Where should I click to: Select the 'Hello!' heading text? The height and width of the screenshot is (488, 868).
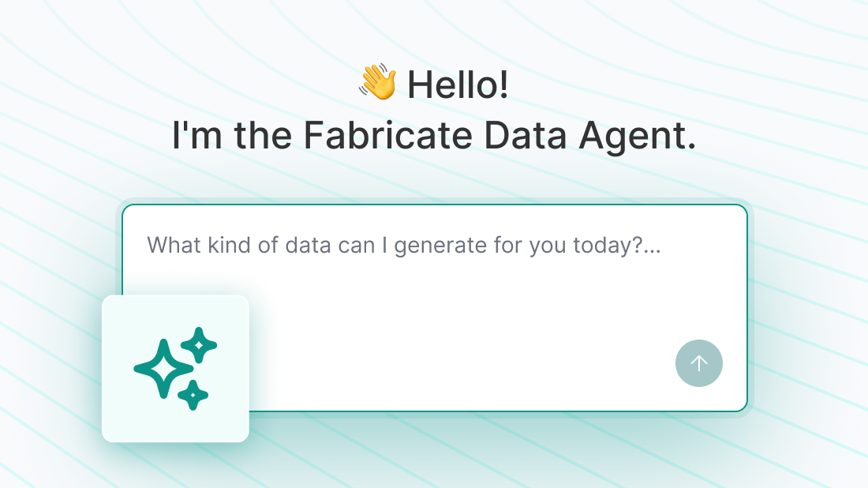tap(458, 85)
